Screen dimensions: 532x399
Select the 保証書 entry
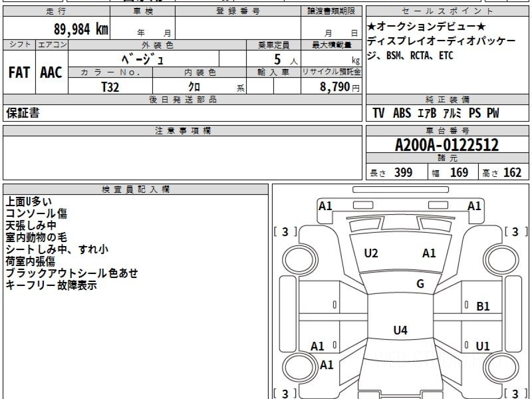(23, 113)
